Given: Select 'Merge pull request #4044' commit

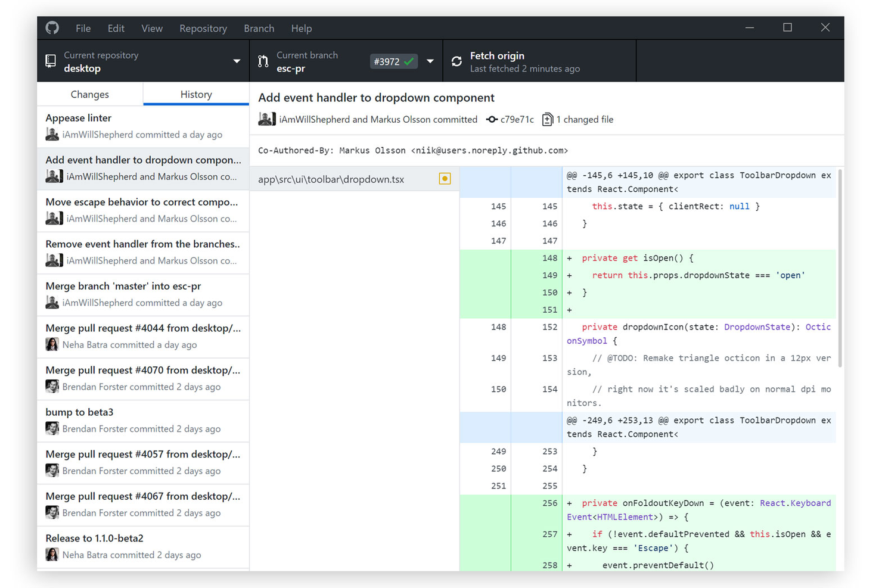Looking at the screenshot, I should [x=143, y=337].
